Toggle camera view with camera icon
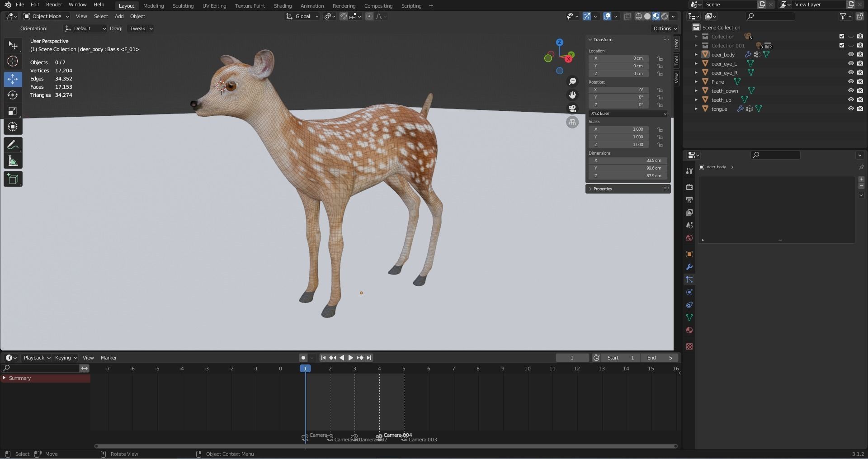 [x=572, y=109]
